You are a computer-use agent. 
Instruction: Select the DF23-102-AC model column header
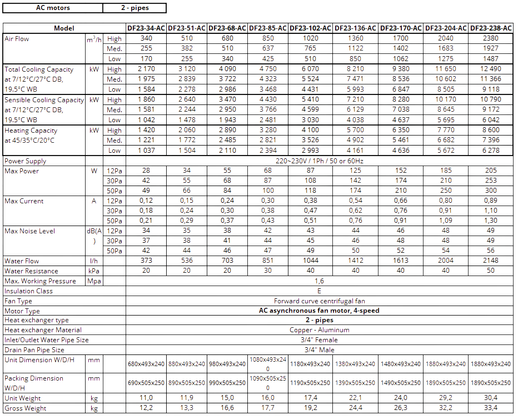[x=310, y=28]
